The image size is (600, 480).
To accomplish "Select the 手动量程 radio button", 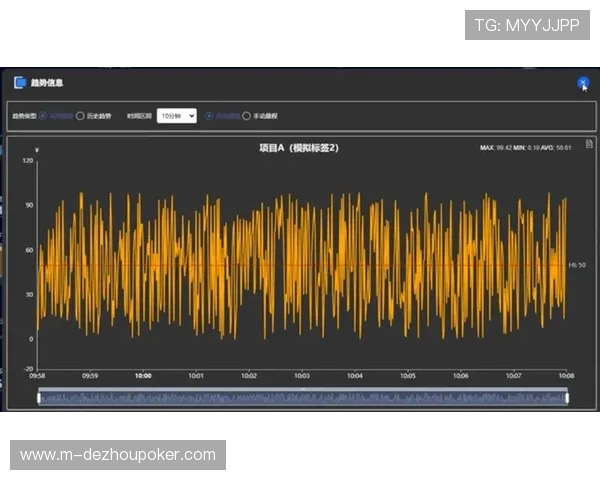I will [x=246, y=116].
